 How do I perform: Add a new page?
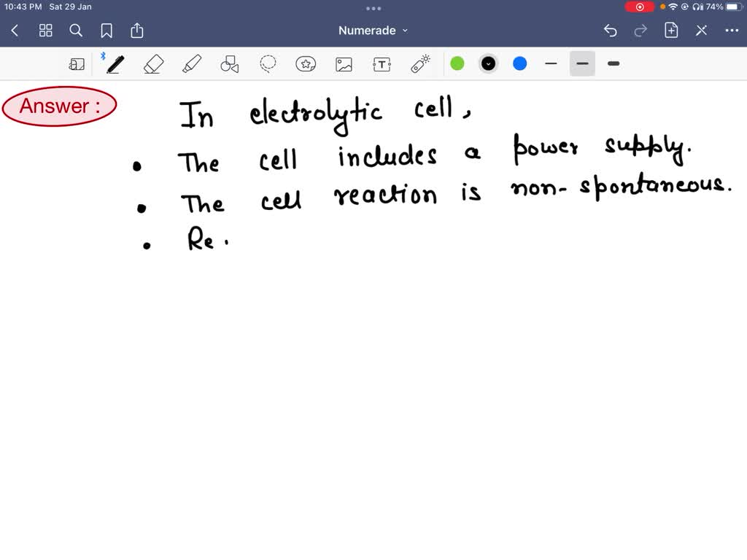pos(670,30)
